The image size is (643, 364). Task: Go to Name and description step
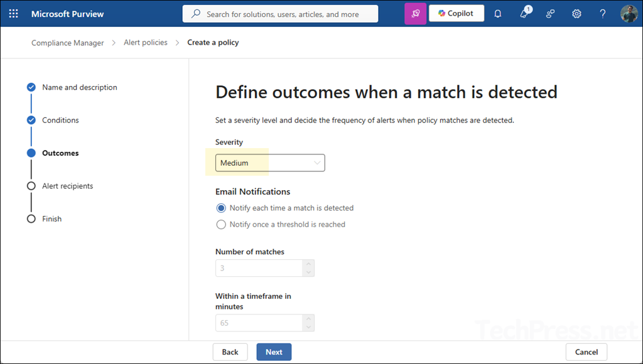(x=80, y=87)
